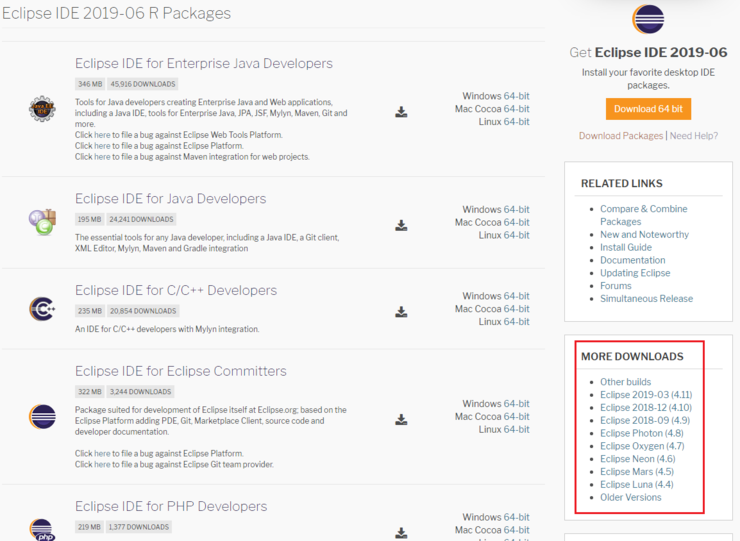Open Eclipse 2019-03 (4.11) download link
Viewport: 740px width, 541px height.
[x=646, y=395]
